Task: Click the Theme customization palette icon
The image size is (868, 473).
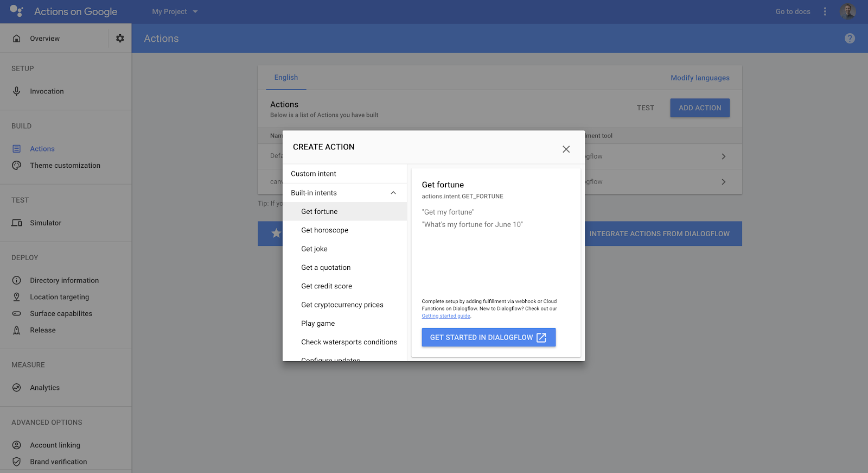Action: pos(17,166)
